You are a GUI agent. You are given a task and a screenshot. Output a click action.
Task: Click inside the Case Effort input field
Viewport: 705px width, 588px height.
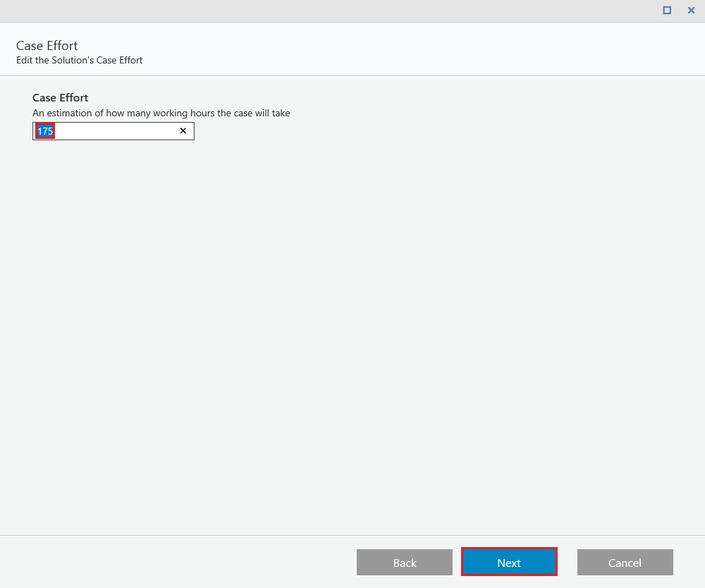(114, 131)
